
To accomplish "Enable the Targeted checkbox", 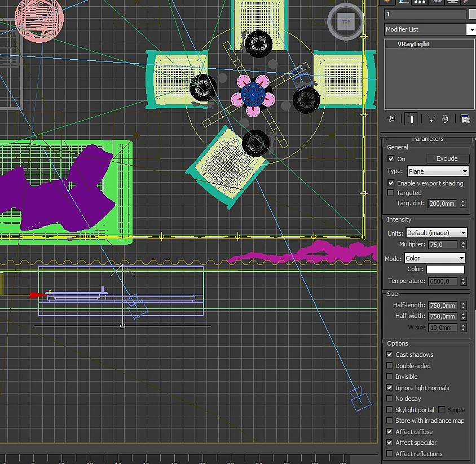I will (391, 193).
